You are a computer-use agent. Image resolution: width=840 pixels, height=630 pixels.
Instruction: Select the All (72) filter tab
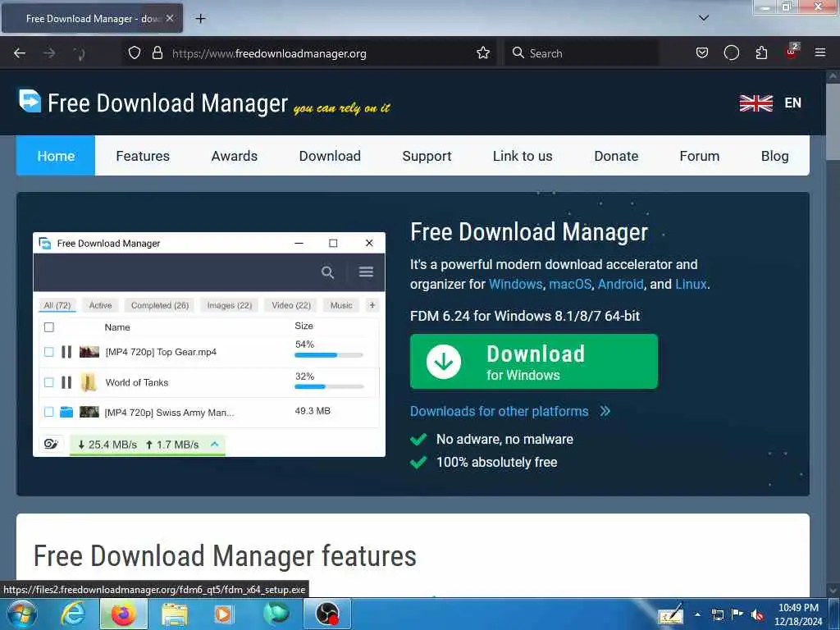coord(57,305)
